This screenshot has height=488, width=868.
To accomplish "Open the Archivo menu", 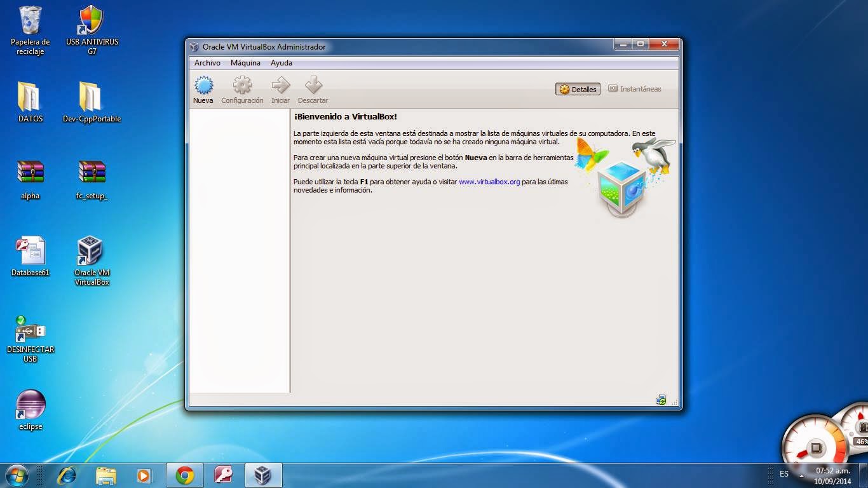I will pyautogui.click(x=207, y=63).
